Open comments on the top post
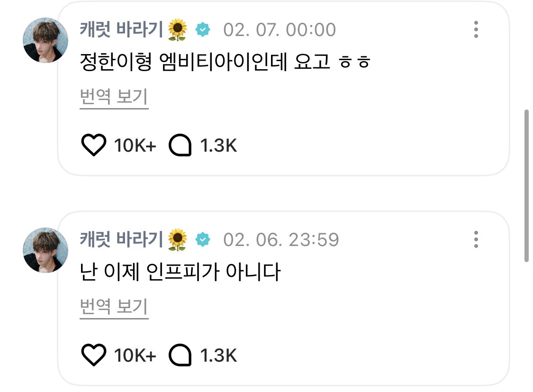The width and height of the screenshot is (533, 392). tap(181, 146)
